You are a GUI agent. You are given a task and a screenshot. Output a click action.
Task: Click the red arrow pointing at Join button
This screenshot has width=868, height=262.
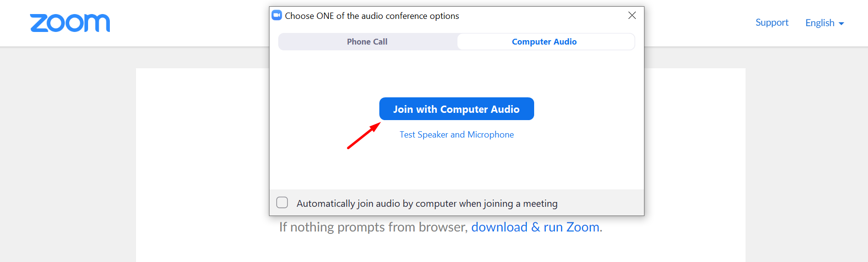click(363, 136)
